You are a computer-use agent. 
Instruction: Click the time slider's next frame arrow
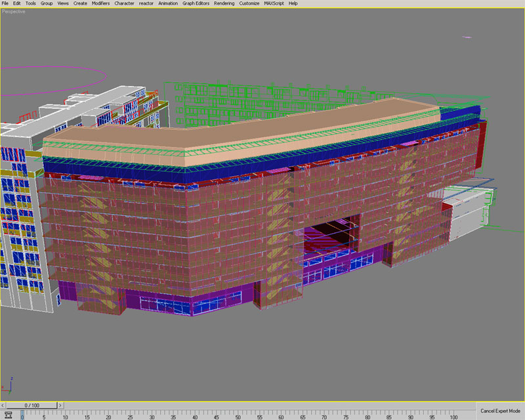60,405
